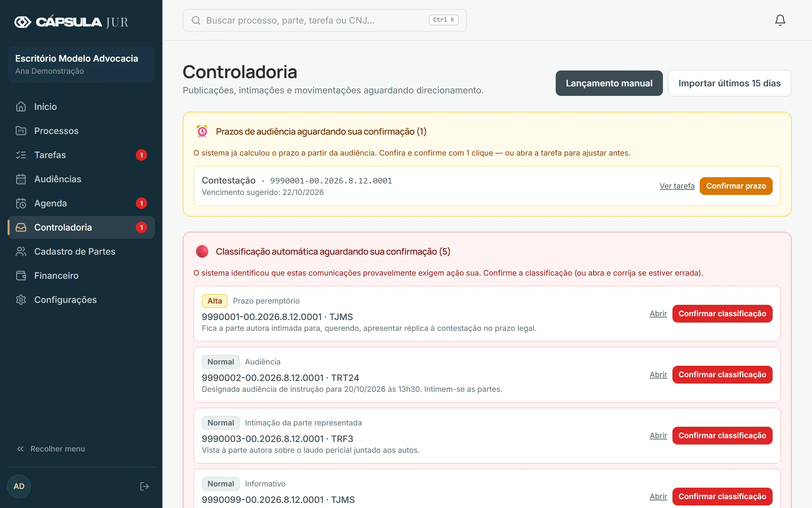Screen dimensions: 812x508
Task: Click the Início home icon
Action: 21,106
